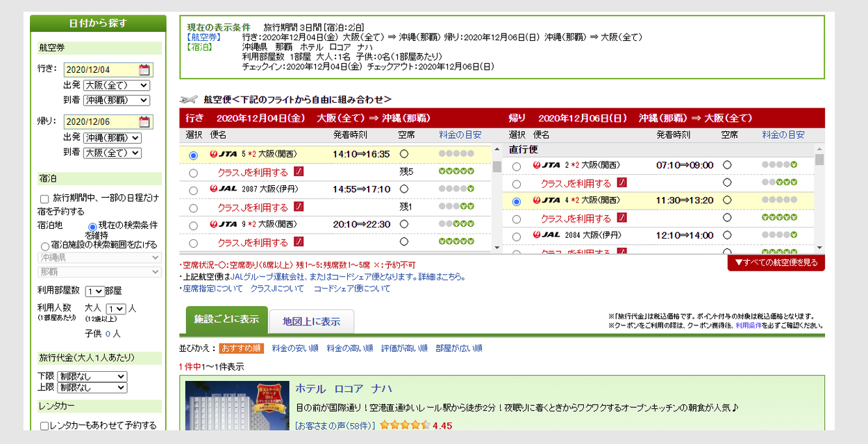
Task: Click the Class J icon below return JTA 4
Action: click(622, 218)
